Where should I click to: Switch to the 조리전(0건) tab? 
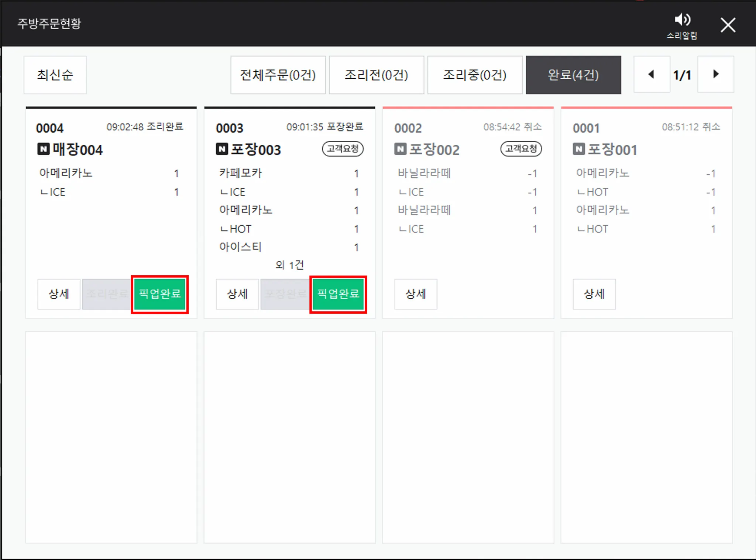(376, 75)
